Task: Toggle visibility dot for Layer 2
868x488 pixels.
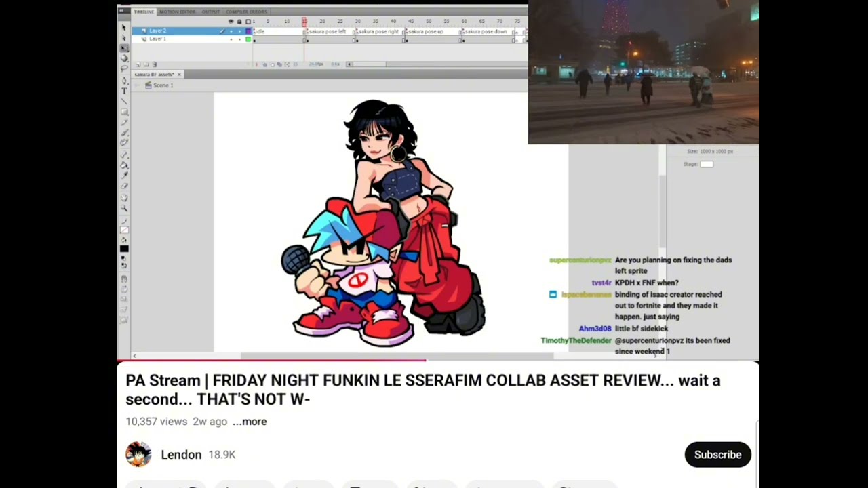Action: tap(231, 31)
